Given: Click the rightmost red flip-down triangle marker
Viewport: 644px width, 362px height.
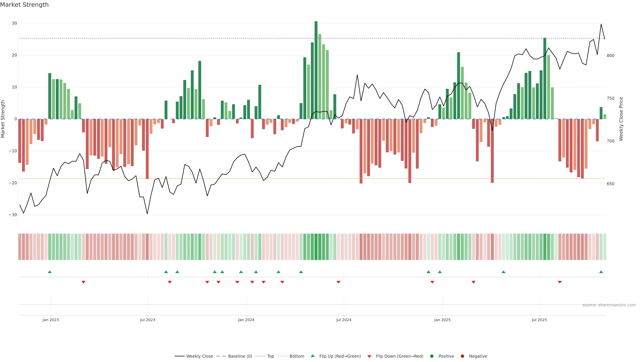Looking at the screenshot, I should point(560,282).
